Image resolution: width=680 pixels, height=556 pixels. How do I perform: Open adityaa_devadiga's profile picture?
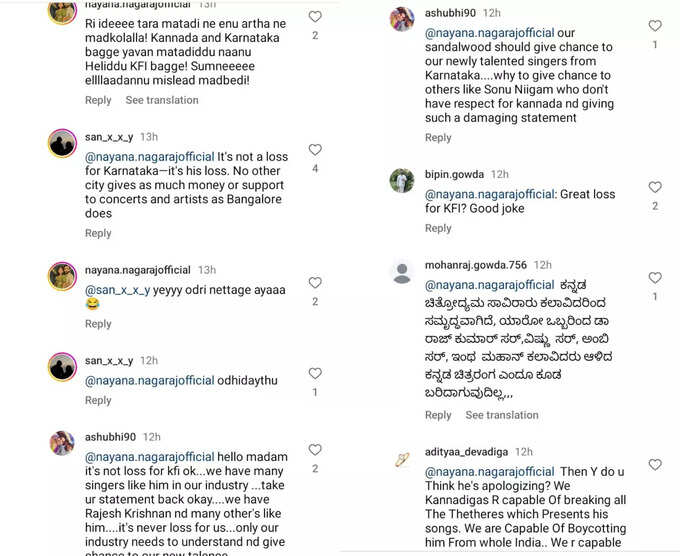402,460
